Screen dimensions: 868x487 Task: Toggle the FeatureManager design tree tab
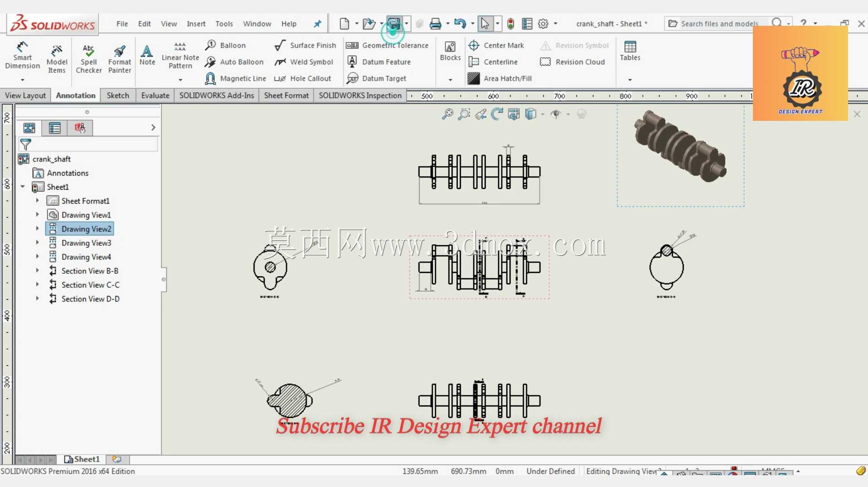click(29, 128)
